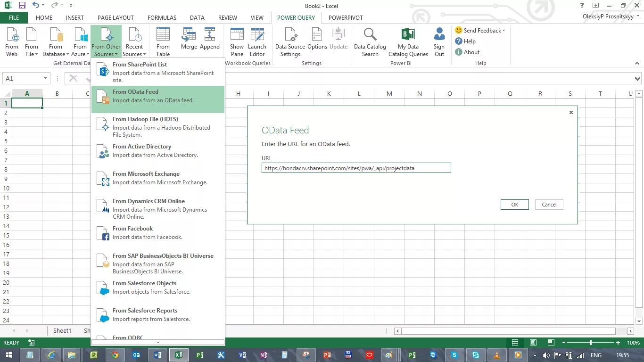Click the Show Pane icon
This screenshot has width=644, height=362.
point(237,42)
